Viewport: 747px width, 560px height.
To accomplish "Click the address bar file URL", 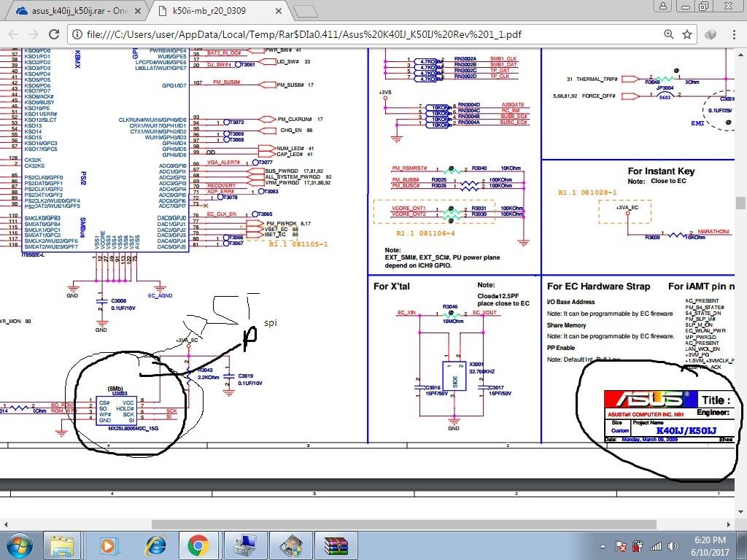I will click(x=306, y=34).
